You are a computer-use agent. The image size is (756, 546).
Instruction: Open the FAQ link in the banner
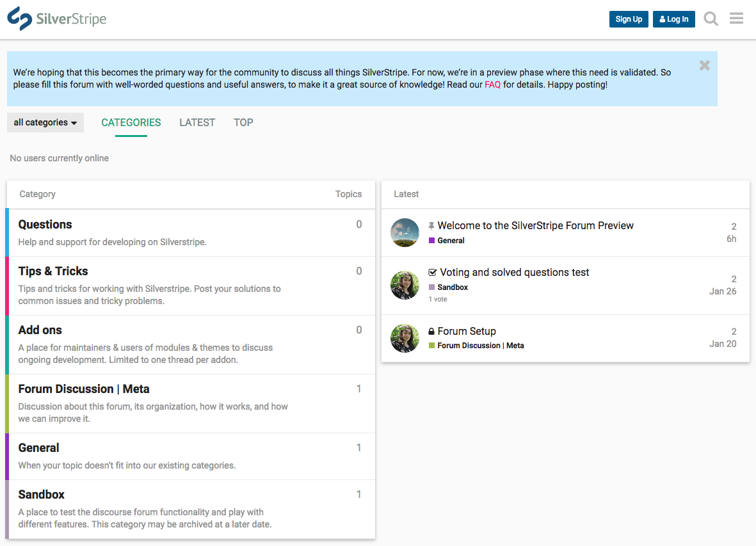tap(492, 84)
